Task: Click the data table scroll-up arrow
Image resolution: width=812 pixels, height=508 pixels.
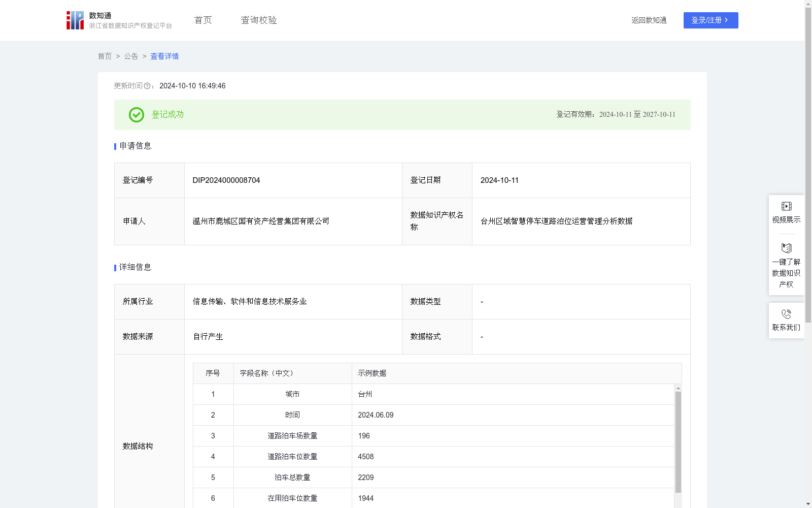Action: [x=678, y=388]
